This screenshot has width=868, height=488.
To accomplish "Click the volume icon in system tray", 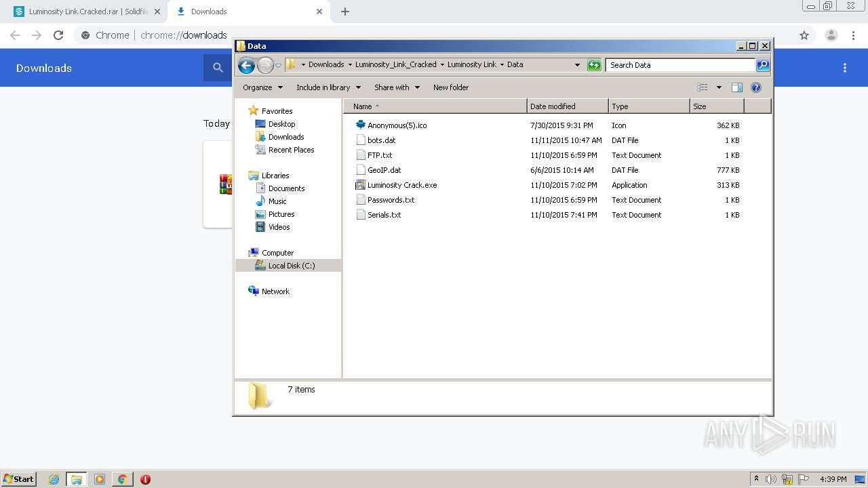I will pyautogui.click(x=771, y=479).
